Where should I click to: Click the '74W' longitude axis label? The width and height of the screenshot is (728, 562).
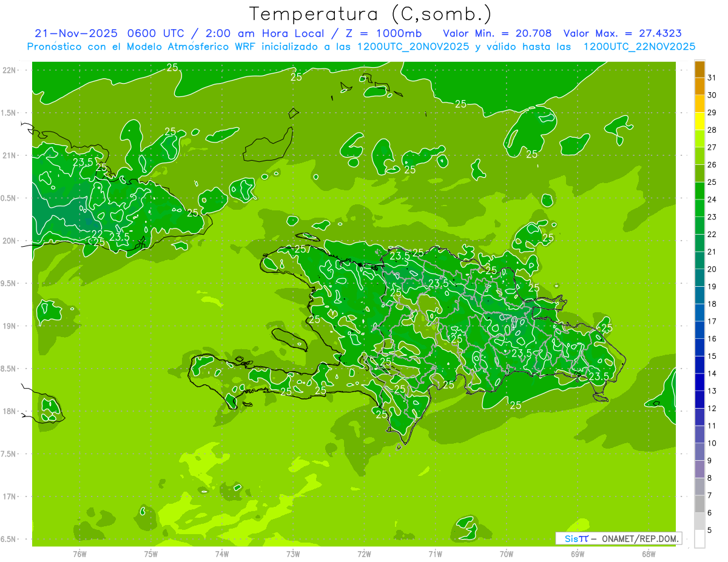[221, 554]
